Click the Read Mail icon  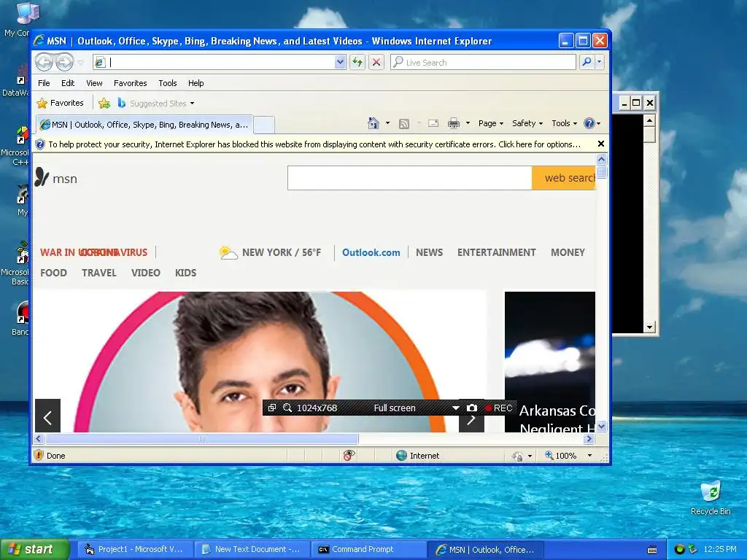(433, 123)
